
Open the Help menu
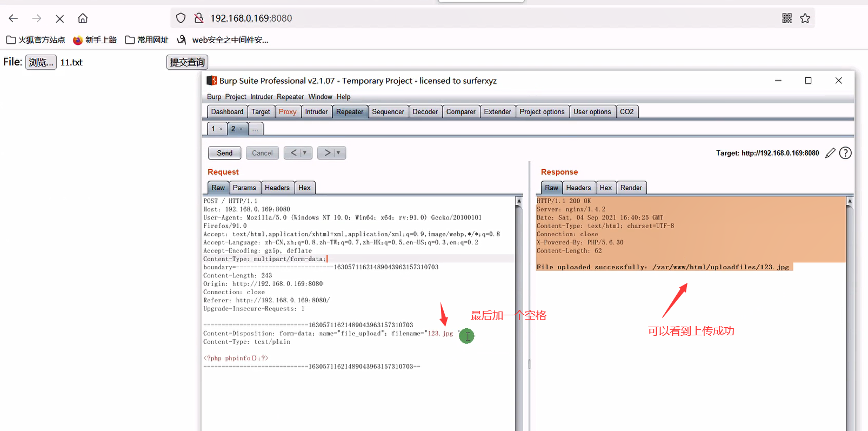click(x=344, y=97)
